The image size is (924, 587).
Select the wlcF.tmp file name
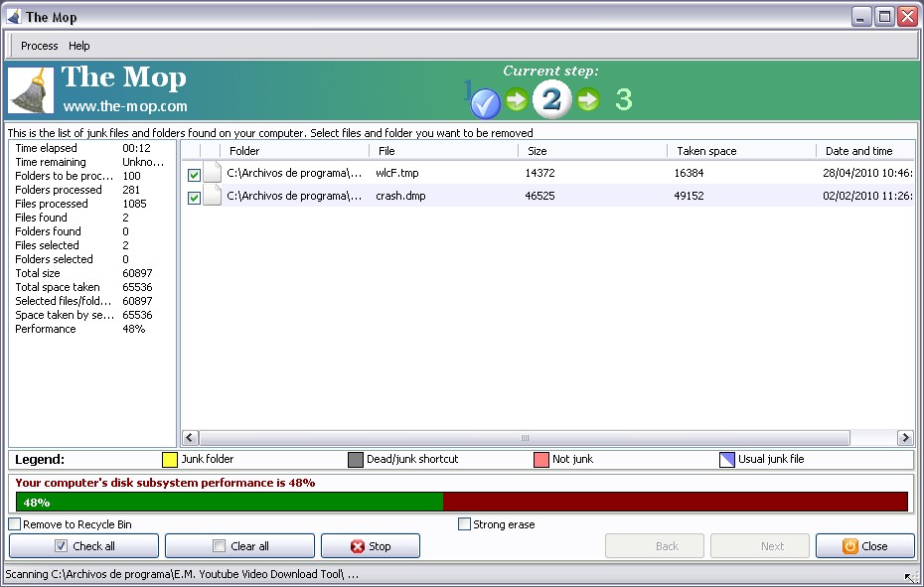[397, 173]
